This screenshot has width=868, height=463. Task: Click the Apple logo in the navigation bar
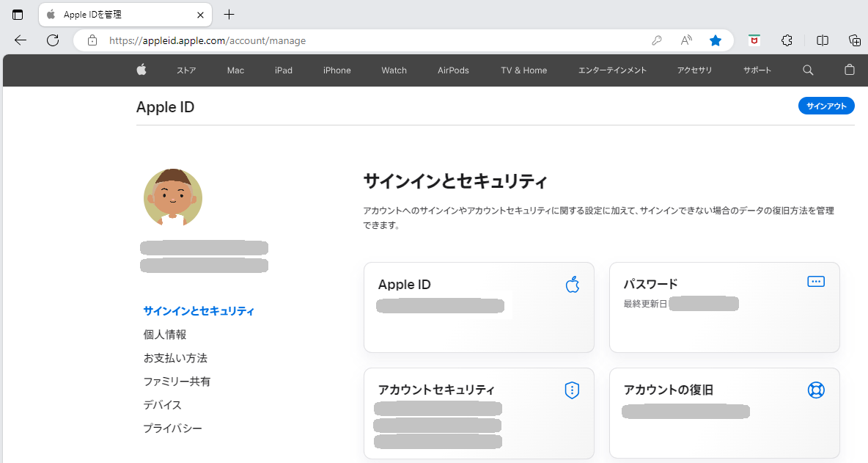pos(141,70)
